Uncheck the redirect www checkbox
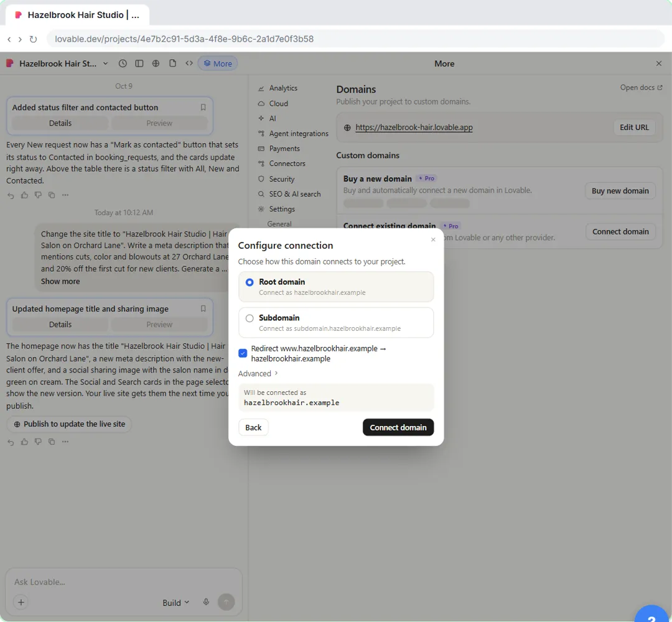 243,353
